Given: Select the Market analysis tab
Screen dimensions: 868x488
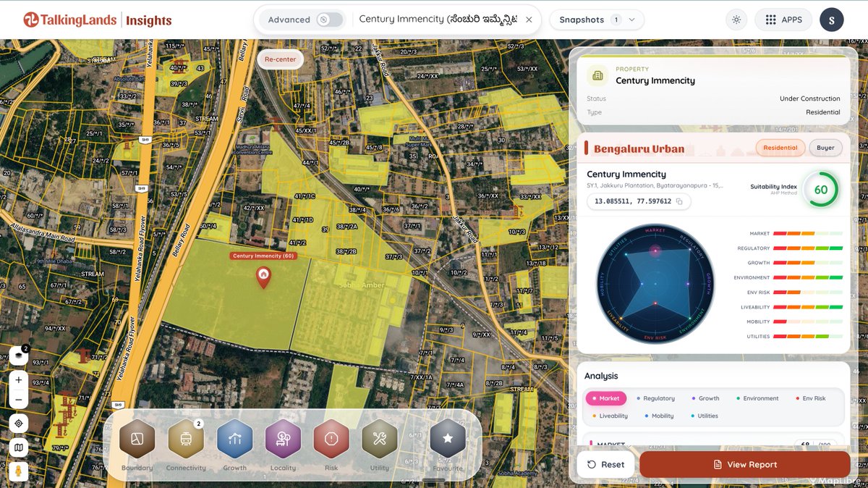Looking at the screenshot, I should [605, 398].
